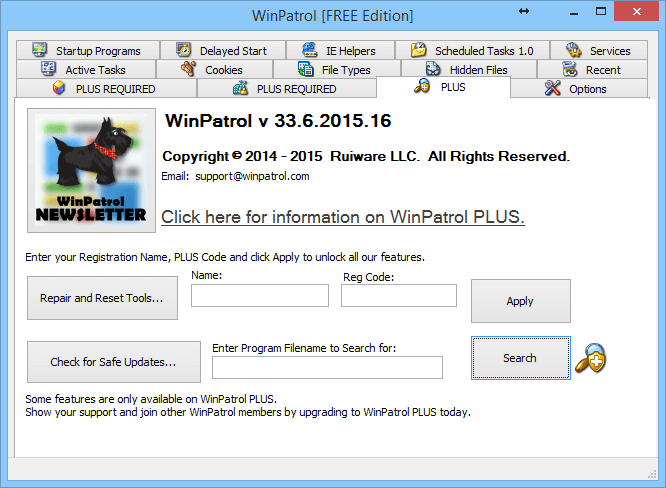Open the Active Tasks tab
This screenshot has height=488, width=666.
pyautogui.click(x=86, y=69)
